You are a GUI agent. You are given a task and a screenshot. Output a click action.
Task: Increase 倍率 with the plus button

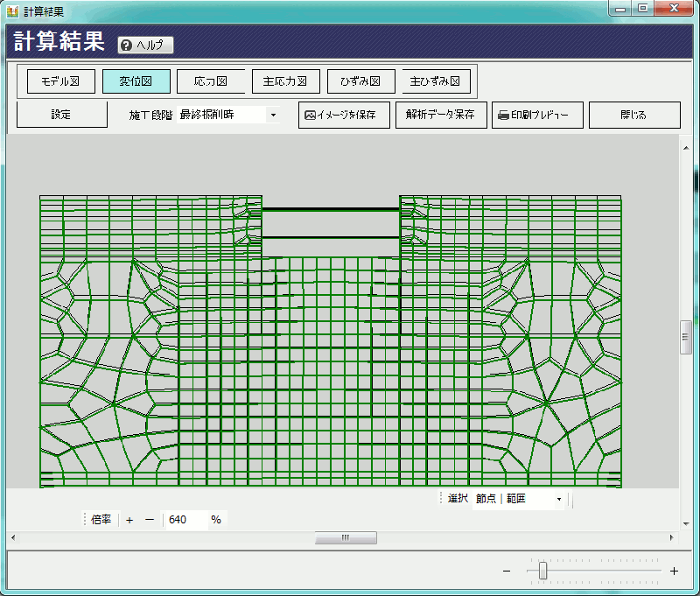tap(129, 520)
